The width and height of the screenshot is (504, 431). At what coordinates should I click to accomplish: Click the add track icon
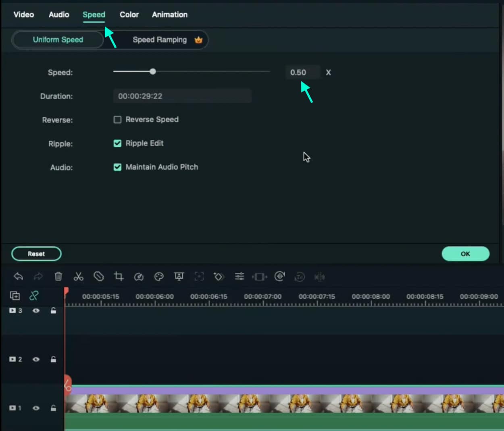[15, 296]
